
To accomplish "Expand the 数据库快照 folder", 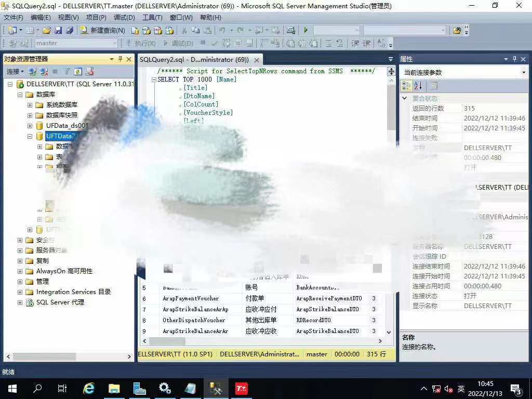I will [30, 115].
